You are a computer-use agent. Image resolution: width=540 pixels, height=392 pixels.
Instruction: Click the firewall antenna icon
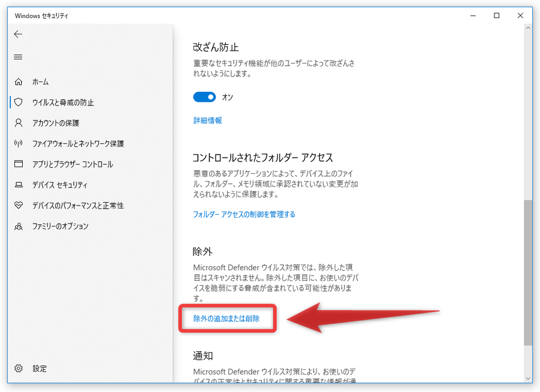19,143
